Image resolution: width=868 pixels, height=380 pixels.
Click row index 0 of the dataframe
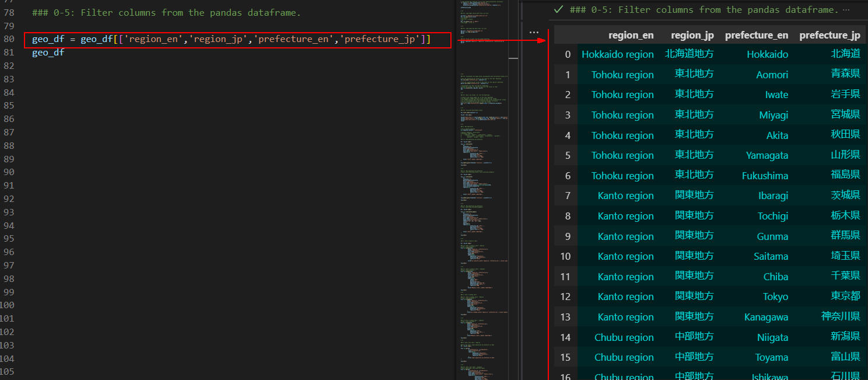click(x=568, y=54)
